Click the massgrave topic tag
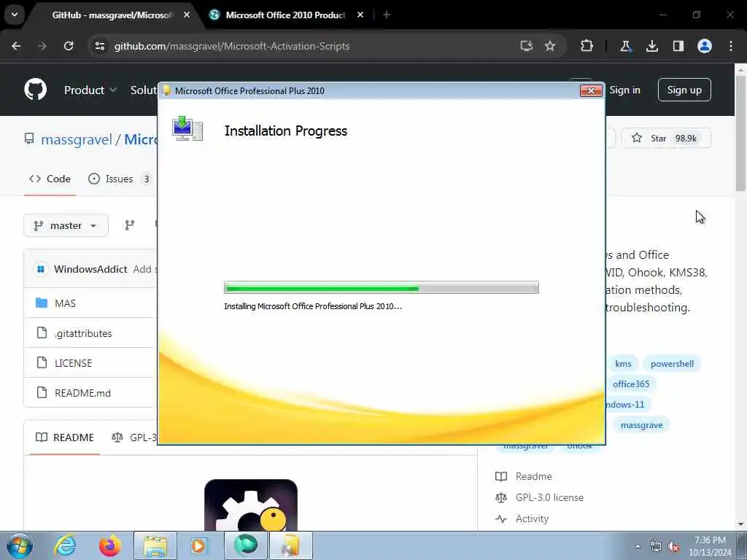The width and height of the screenshot is (747, 560). (x=641, y=425)
